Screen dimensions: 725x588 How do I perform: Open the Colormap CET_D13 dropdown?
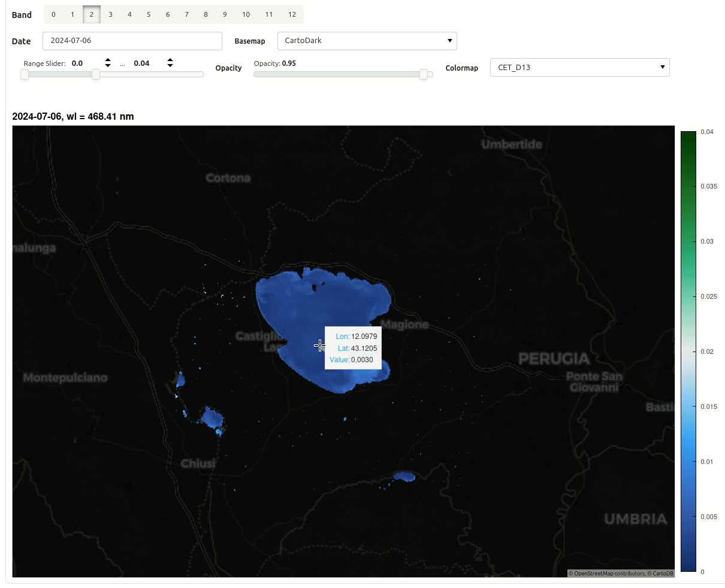(x=580, y=67)
